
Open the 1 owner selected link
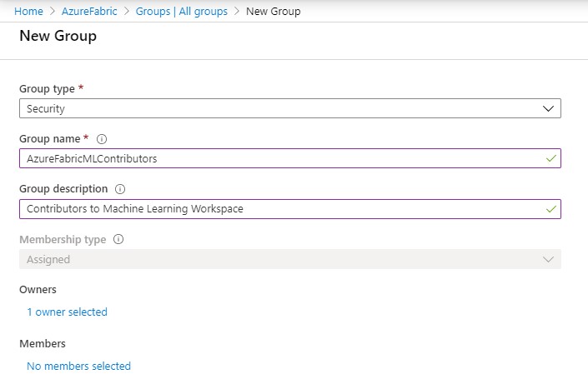[x=67, y=312]
